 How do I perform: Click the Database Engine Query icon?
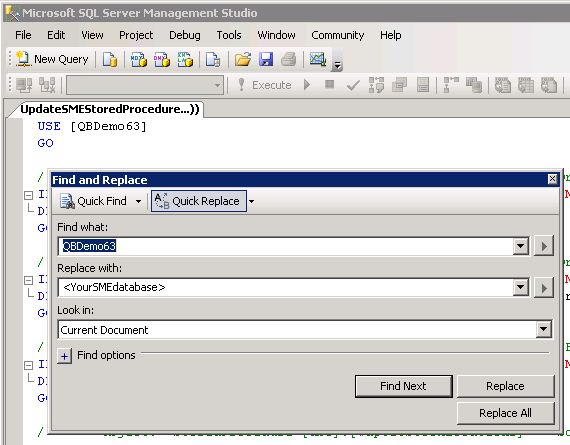[x=109, y=59]
